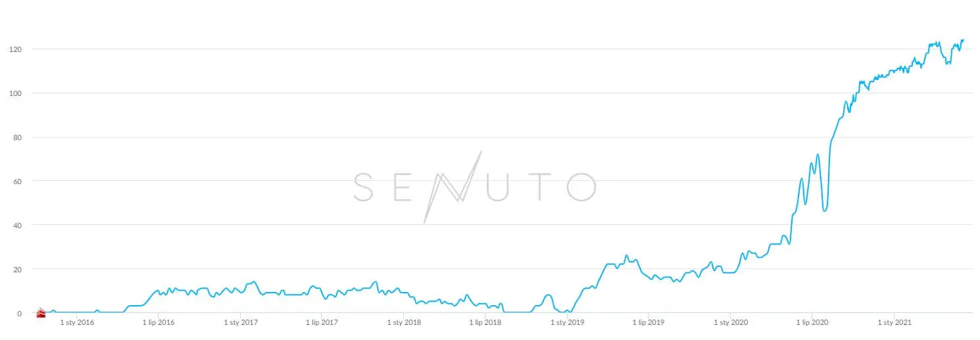Select the "1 lip 2020" axis date
The width and height of the screenshot is (980, 340).
[x=812, y=322]
